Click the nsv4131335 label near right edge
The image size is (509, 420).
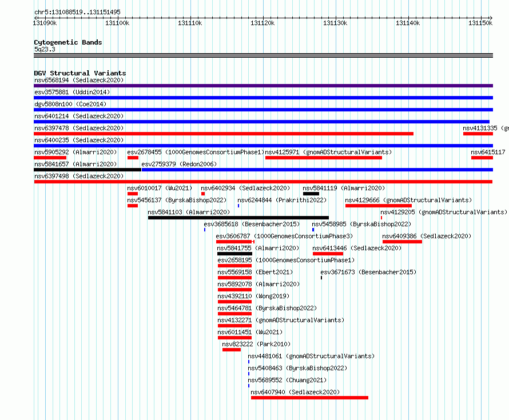pyautogui.click(x=486, y=128)
